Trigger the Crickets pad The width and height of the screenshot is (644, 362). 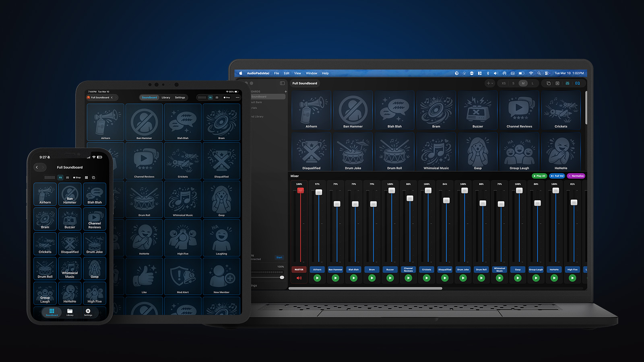561,111
